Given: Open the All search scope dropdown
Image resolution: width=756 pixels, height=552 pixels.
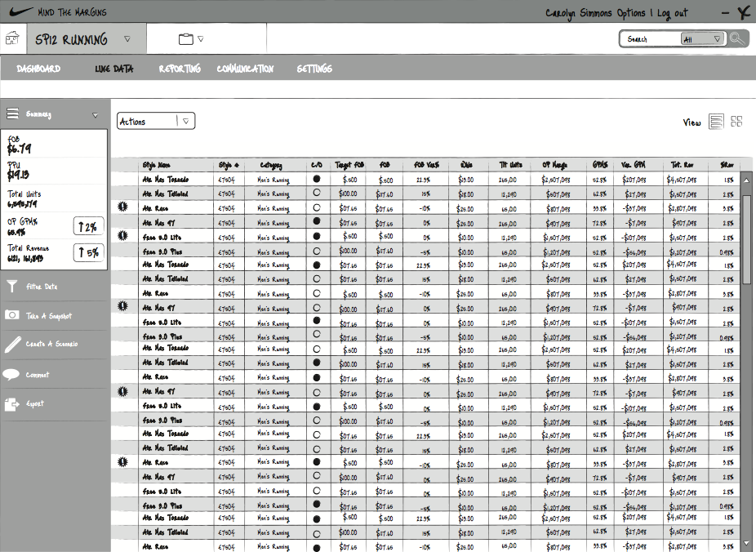Looking at the screenshot, I should (702, 39).
